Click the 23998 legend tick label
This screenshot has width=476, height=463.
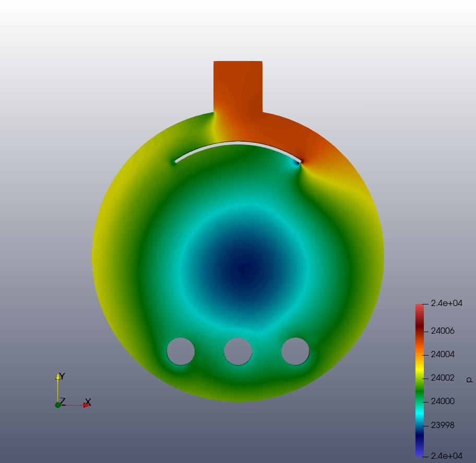pos(443,425)
